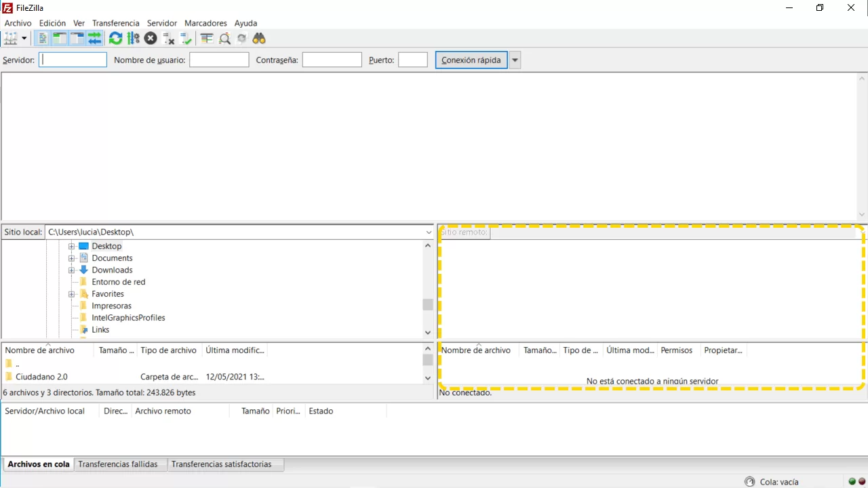
Task: Toggle directory comparison icon
Action: tap(224, 39)
